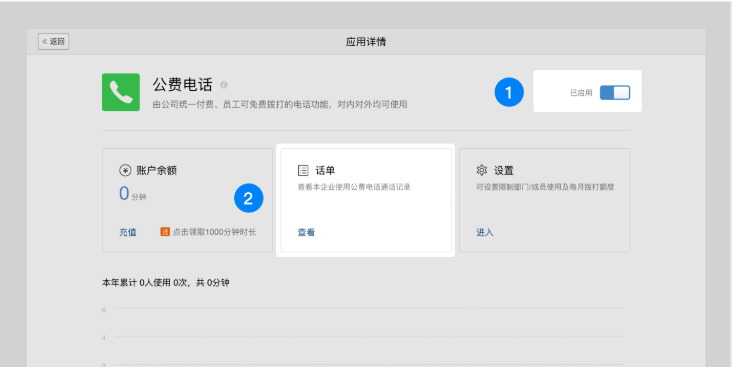This screenshot has height=370, width=732.
Task: Click the 返回 back button
Action: click(54, 42)
